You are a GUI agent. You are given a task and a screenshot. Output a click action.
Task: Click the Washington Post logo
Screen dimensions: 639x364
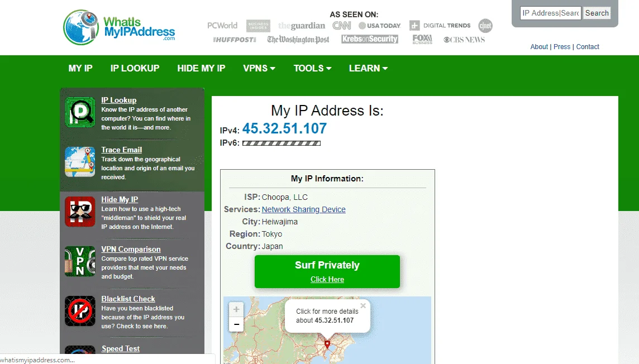[298, 40]
